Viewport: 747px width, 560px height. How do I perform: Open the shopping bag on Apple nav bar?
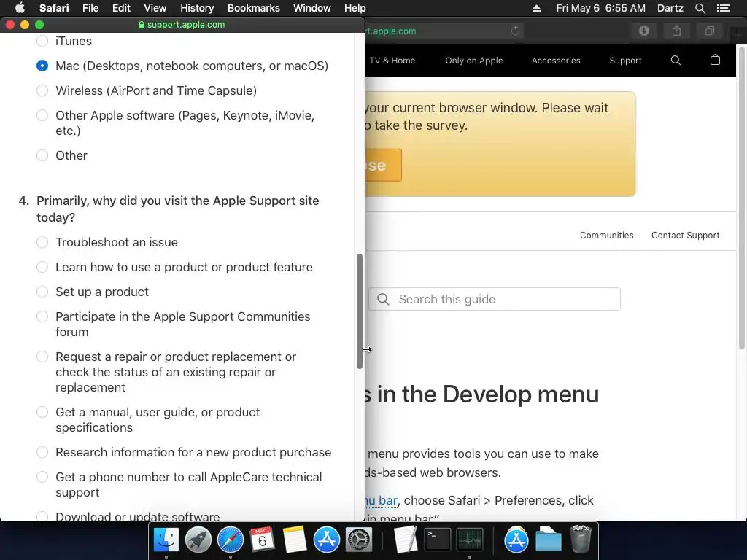(x=715, y=60)
